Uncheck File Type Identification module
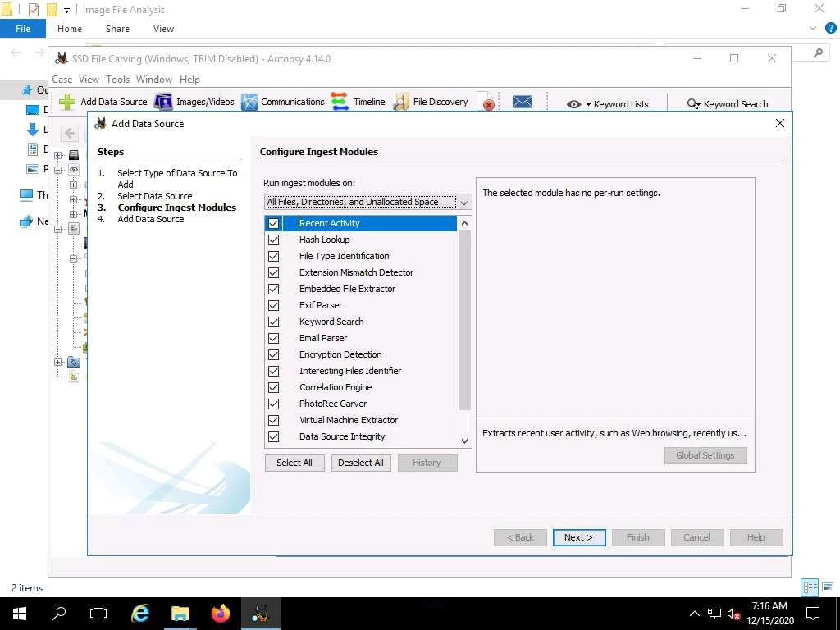The image size is (840, 630). (273, 256)
